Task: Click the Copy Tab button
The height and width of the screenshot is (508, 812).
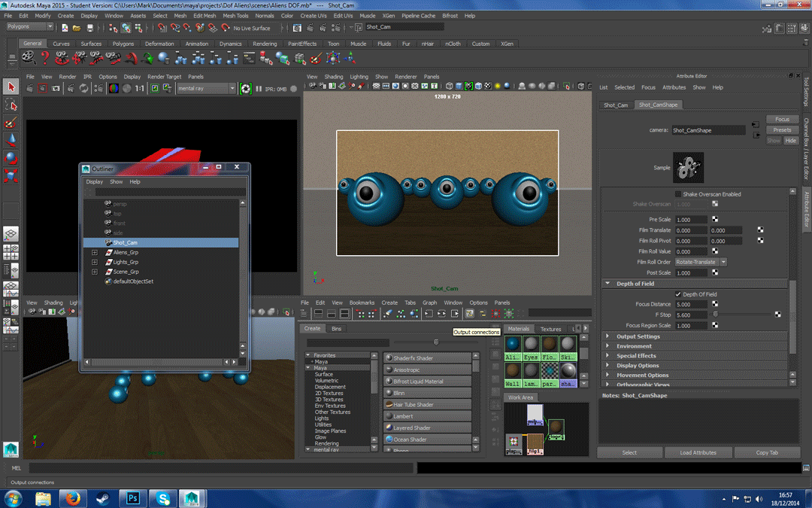Action: 767,452
